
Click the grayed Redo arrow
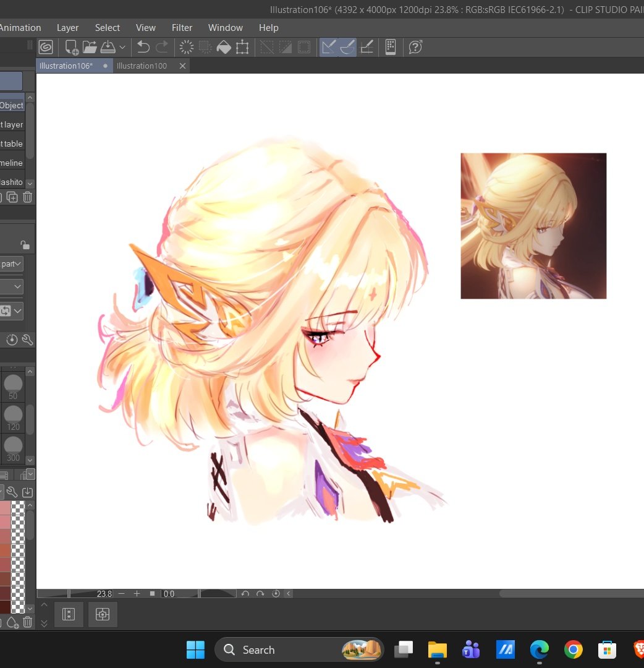pyautogui.click(x=162, y=47)
